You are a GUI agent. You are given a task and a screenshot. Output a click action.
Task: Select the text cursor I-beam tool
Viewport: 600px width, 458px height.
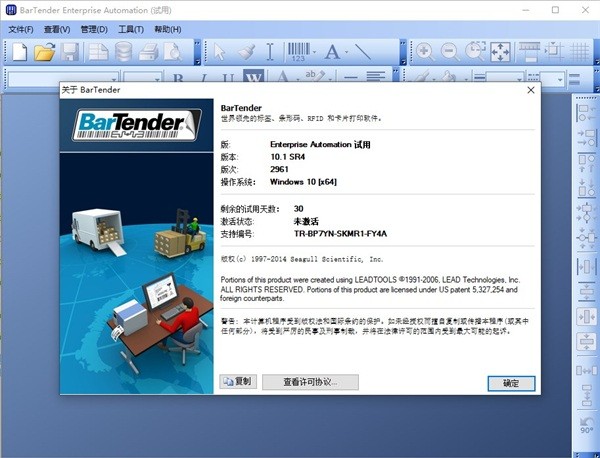(270, 51)
